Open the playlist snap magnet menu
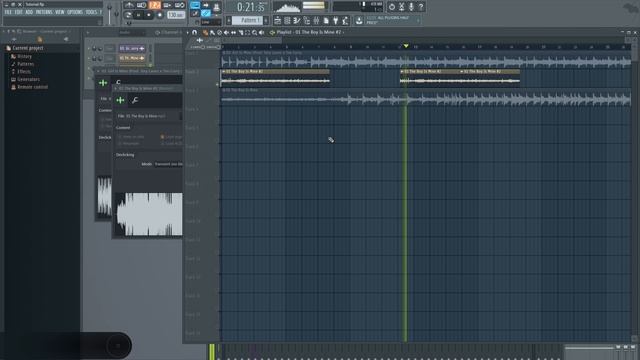Image resolution: width=640 pixels, height=360 pixels. pyautogui.click(x=195, y=32)
